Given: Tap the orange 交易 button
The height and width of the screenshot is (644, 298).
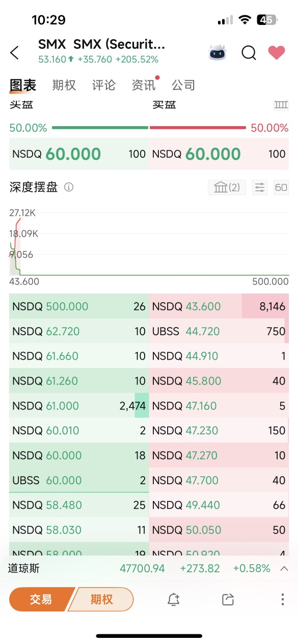Looking at the screenshot, I should pos(41,599).
